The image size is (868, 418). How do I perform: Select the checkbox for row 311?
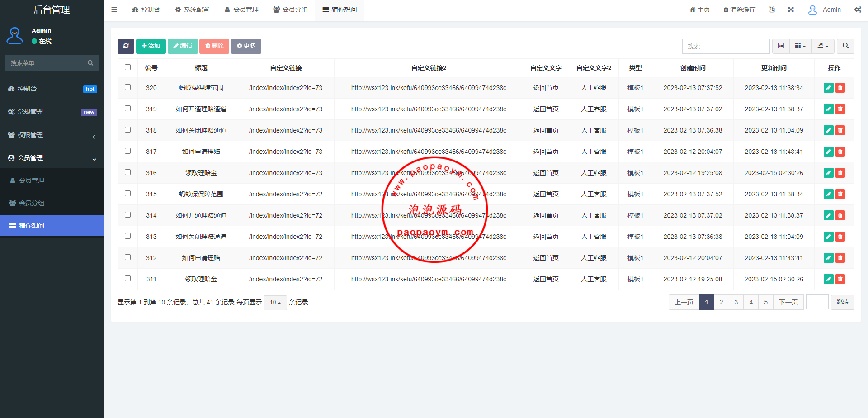pyautogui.click(x=128, y=279)
